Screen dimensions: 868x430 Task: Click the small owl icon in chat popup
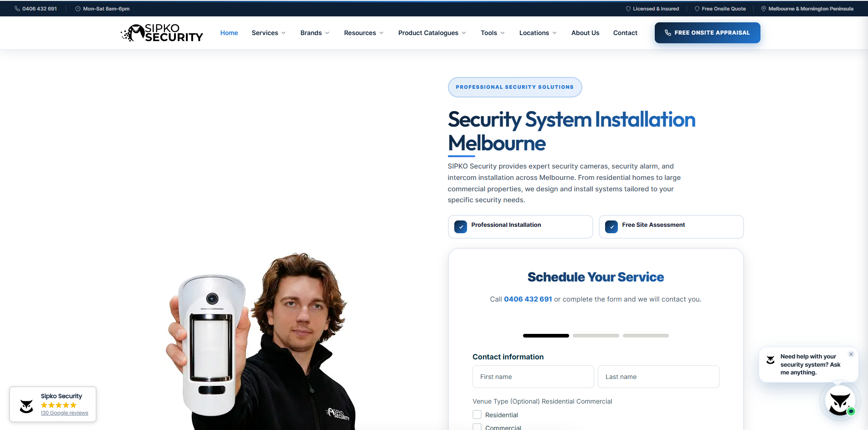[x=770, y=360]
